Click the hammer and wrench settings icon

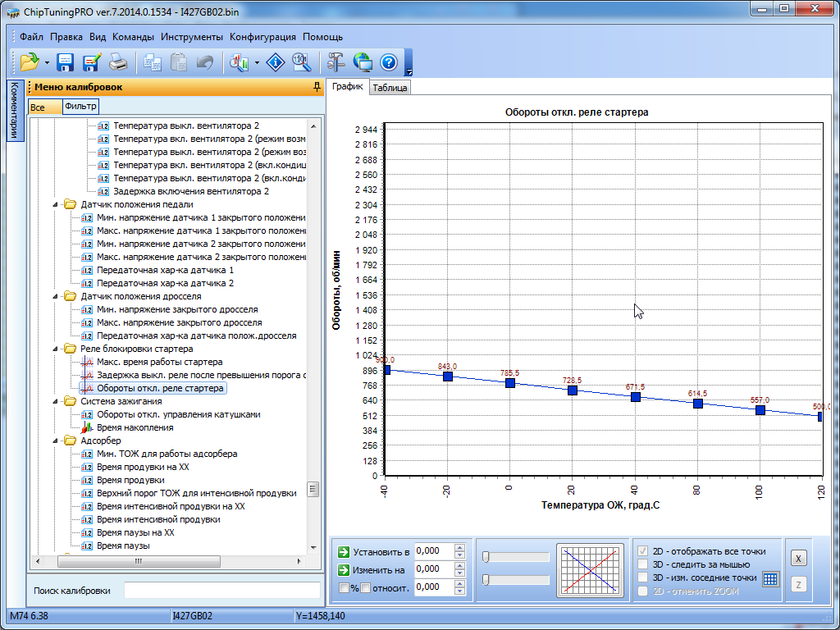coord(336,62)
